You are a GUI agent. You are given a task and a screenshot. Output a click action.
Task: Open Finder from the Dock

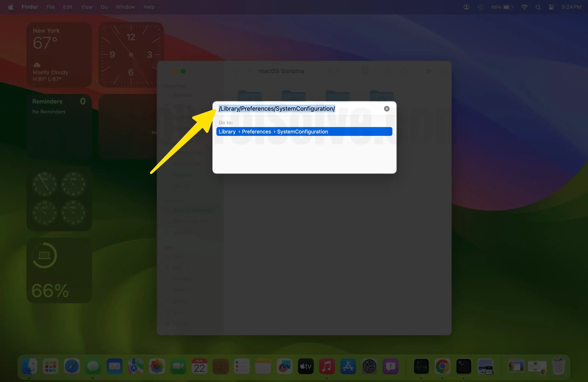click(x=29, y=366)
